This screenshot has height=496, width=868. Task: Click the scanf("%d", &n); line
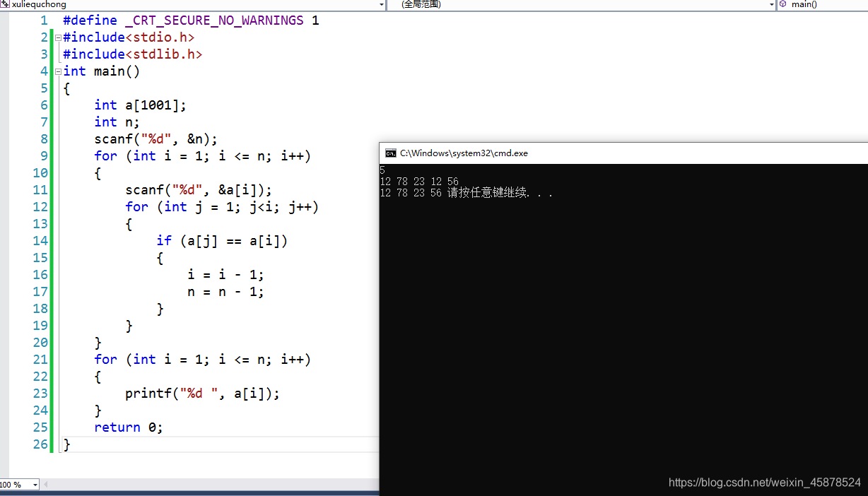(x=156, y=139)
